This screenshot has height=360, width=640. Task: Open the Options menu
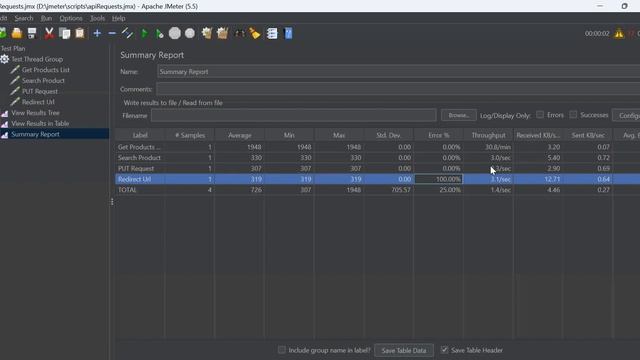(x=71, y=18)
